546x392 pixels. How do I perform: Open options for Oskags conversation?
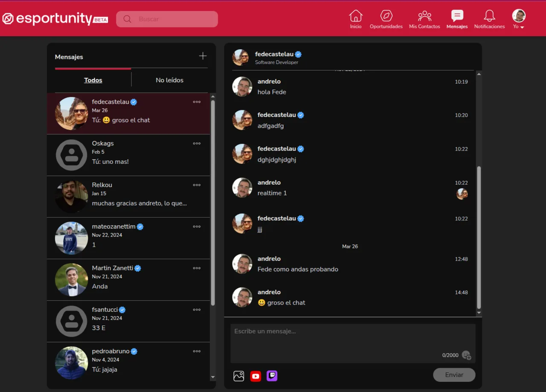(197, 143)
